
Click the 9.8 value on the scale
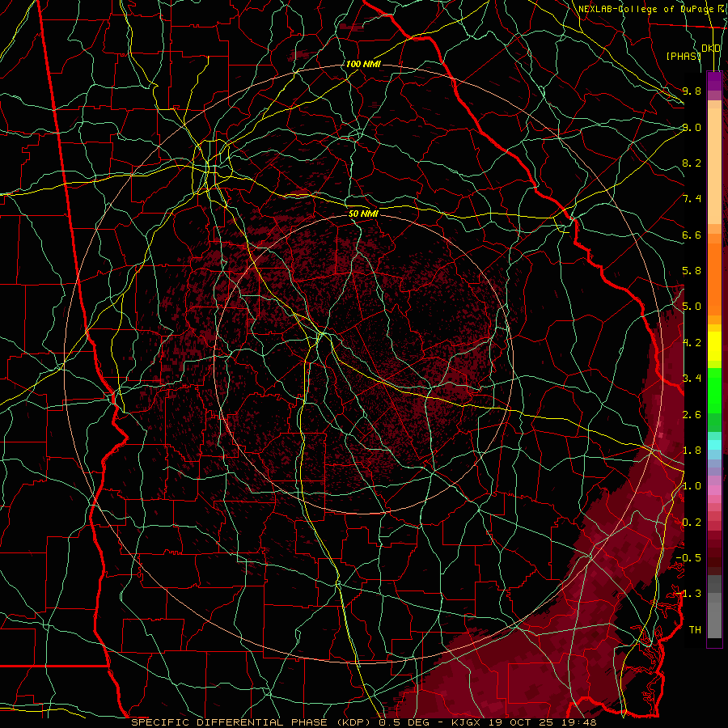tap(692, 91)
